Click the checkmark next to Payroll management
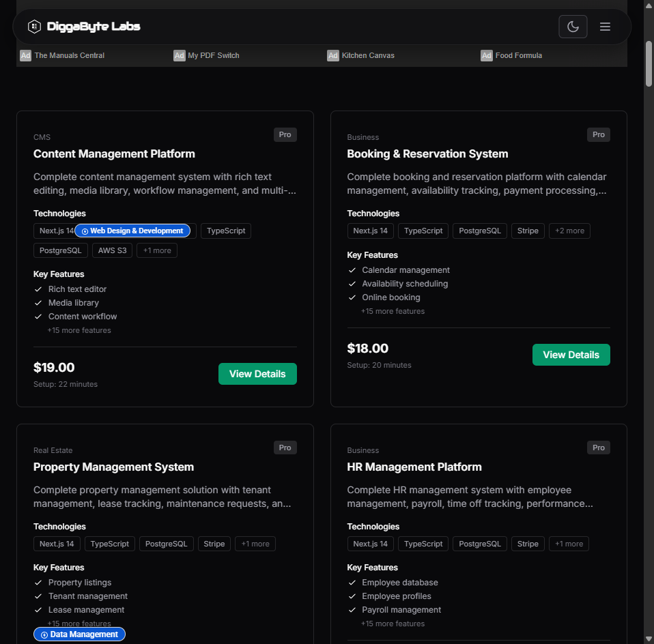Image resolution: width=654 pixels, height=644 pixels. click(352, 609)
